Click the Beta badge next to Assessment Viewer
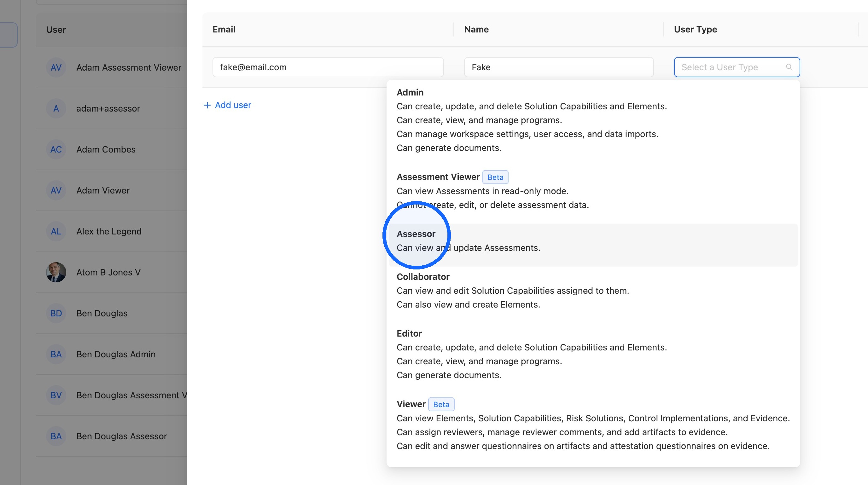868x485 pixels. pos(495,177)
